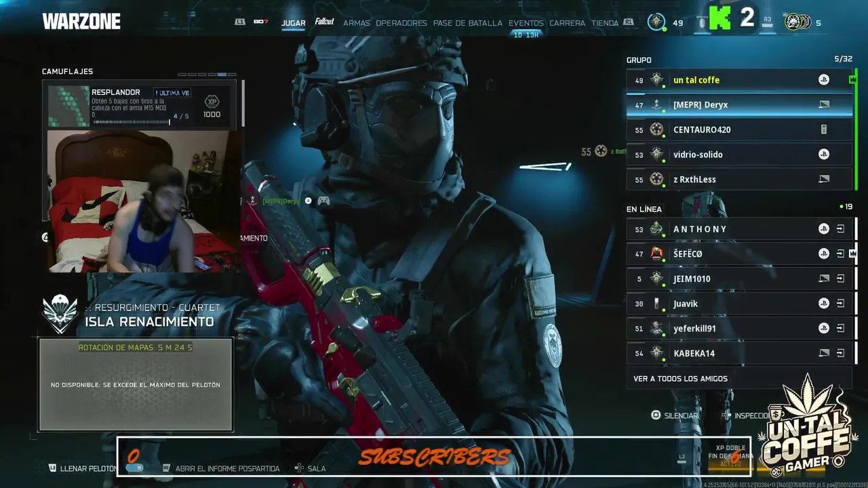The height and width of the screenshot is (488, 868).
Task: Click PlayStation icon on un tal coffe row
Action: coord(823,80)
